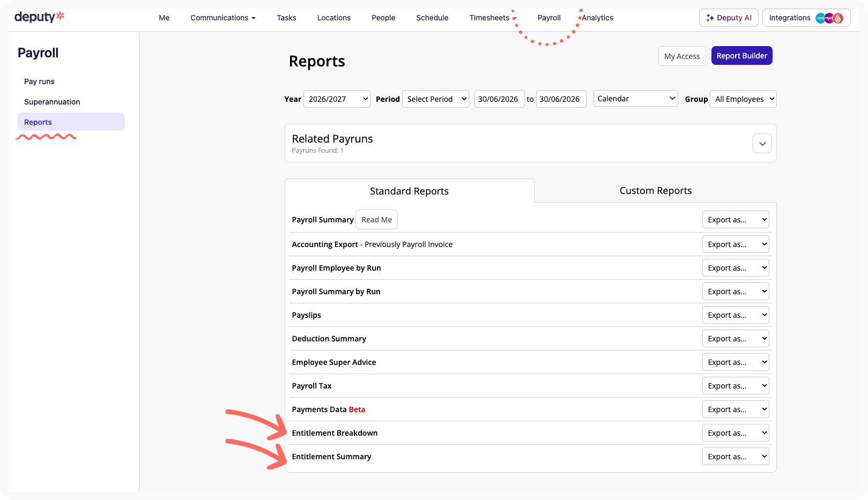Open the Analytics page
This screenshot has height=500, width=868.
[597, 18]
